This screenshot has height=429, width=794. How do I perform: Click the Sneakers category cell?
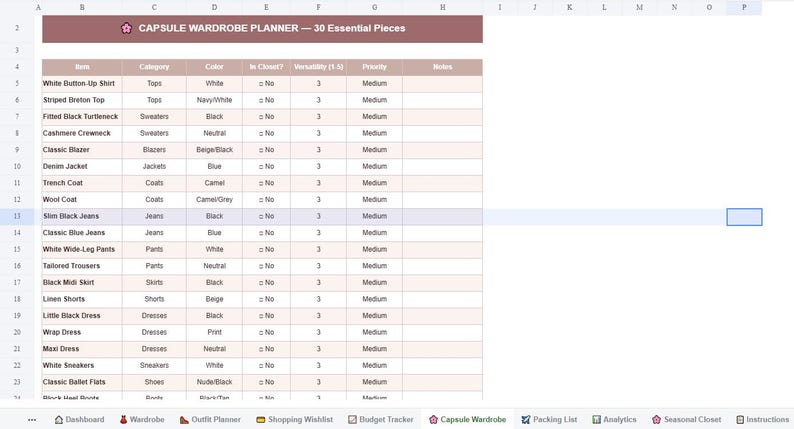coord(154,365)
